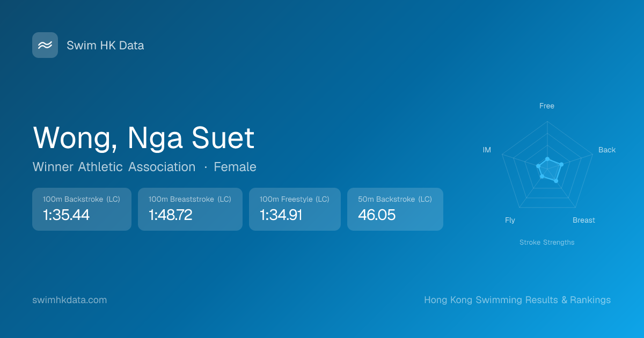Click the Breast axis label on radar chart

pyautogui.click(x=584, y=220)
